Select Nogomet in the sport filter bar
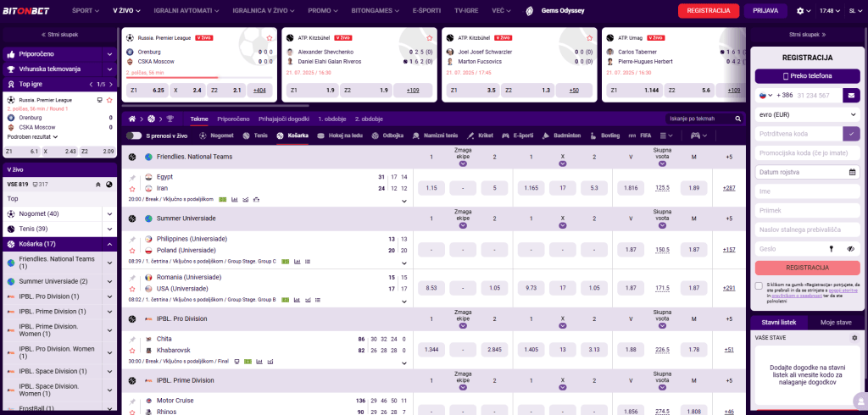The width and height of the screenshot is (868, 415). pos(217,135)
